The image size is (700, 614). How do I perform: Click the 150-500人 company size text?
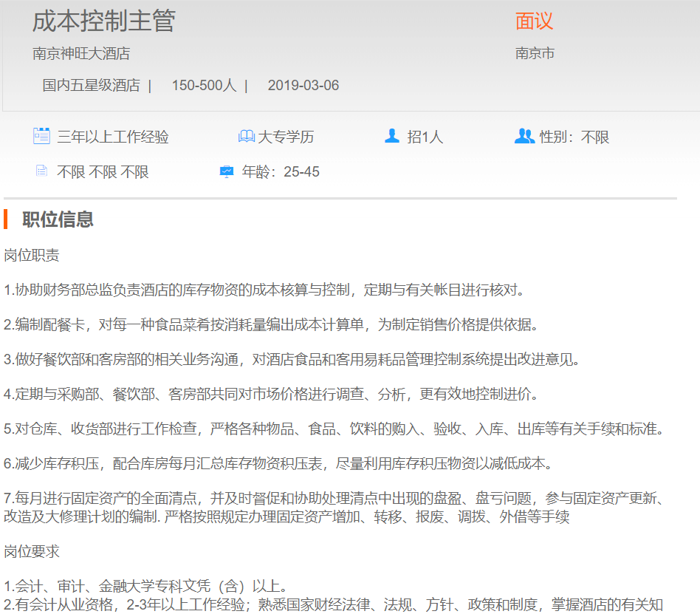point(204,86)
